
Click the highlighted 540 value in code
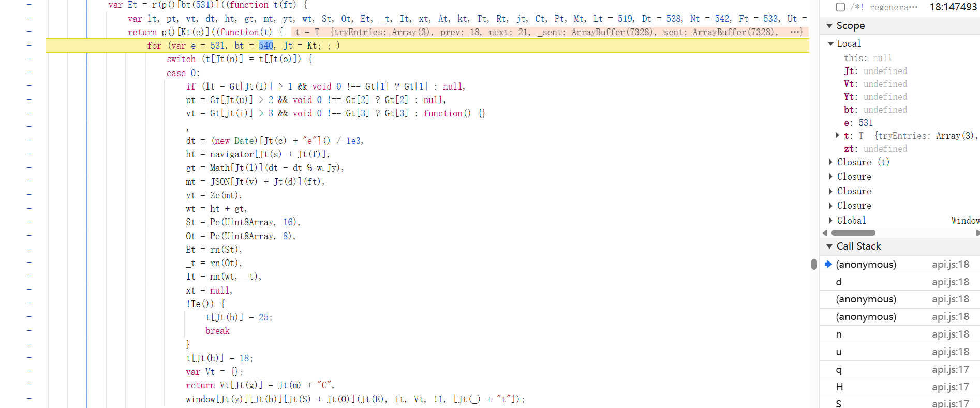click(266, 46)
